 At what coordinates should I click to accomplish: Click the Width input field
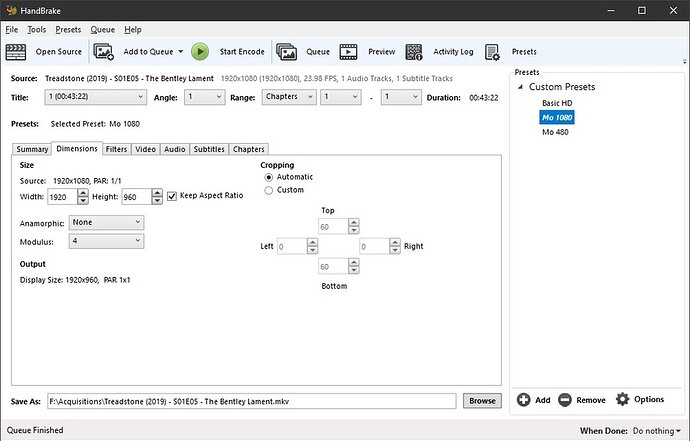pos(62,197)
